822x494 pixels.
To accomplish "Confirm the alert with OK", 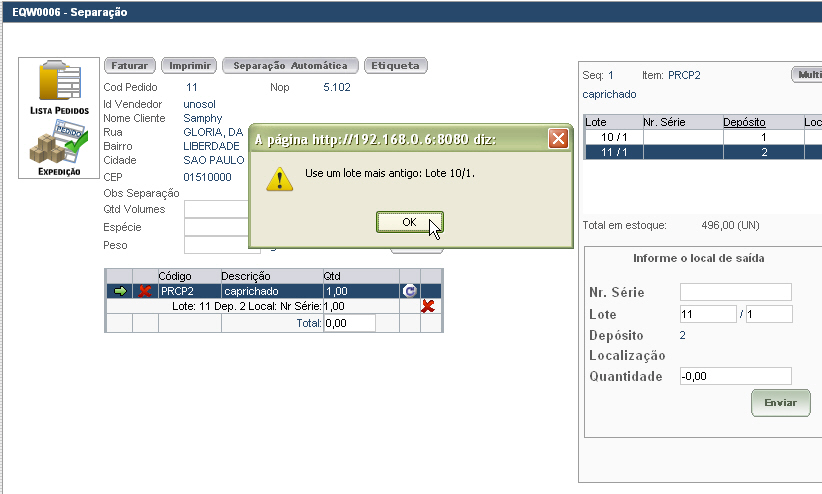I will (x=409, y=222).
